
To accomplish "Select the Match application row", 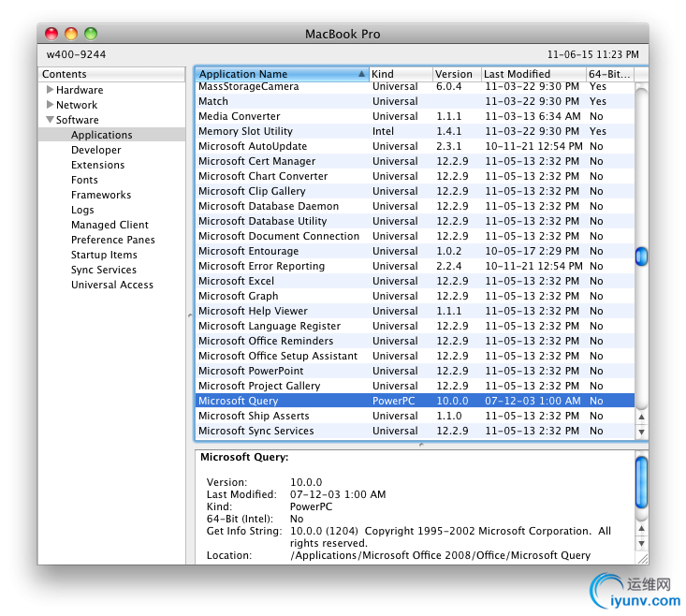I will (415, 101).
